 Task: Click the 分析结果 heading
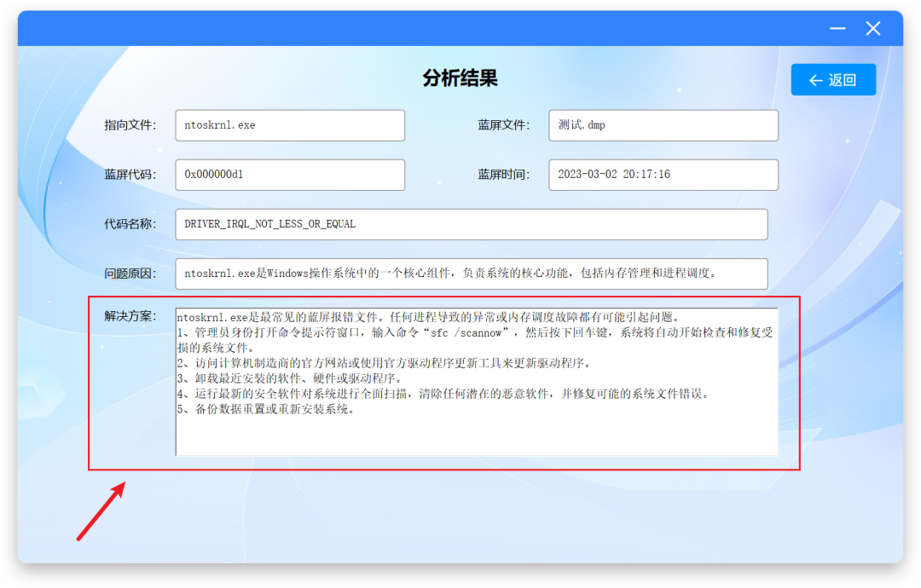460,78
